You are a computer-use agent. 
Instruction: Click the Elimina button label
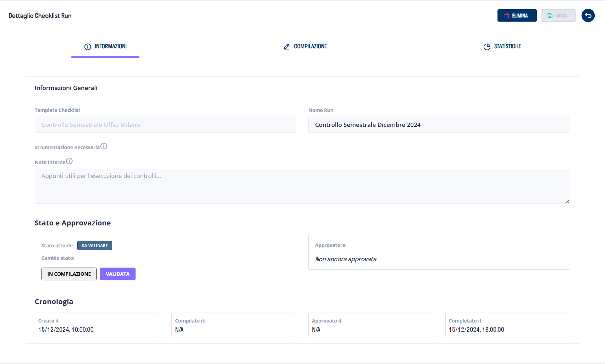point(520,16)
